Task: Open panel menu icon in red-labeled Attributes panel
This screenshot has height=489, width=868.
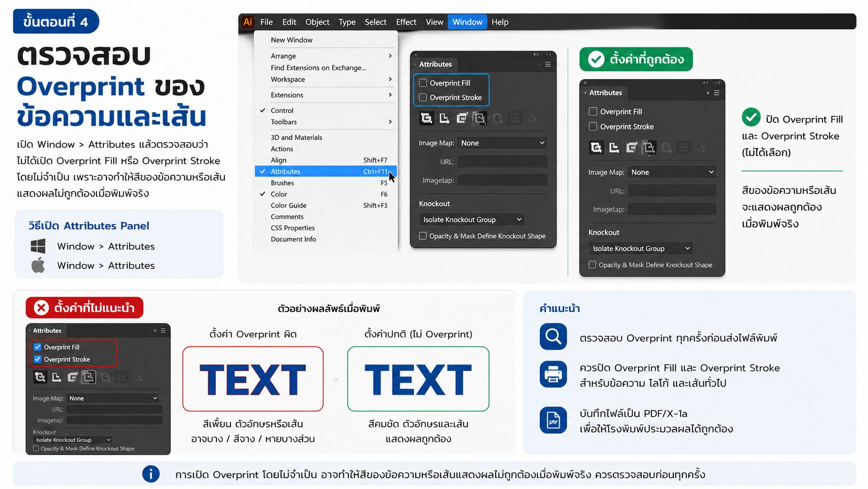Action: click(163, 331)
